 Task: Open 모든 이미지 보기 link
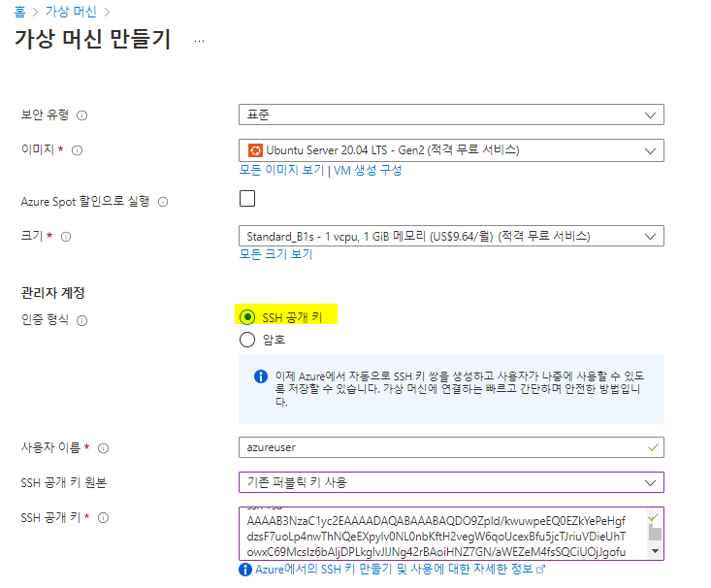click(x=281, y=170)
